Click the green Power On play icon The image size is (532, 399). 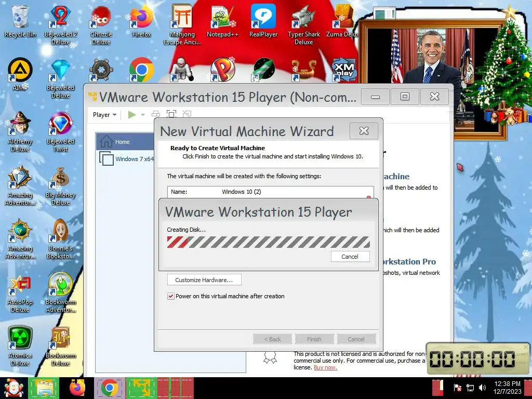[x=131, y=115]
